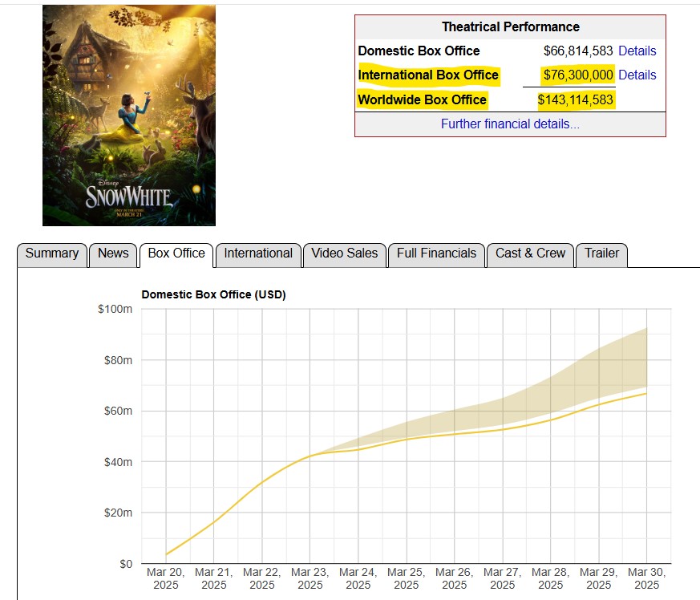Click the highlighted Worldwide Box Office label

[x=422, y=99]
